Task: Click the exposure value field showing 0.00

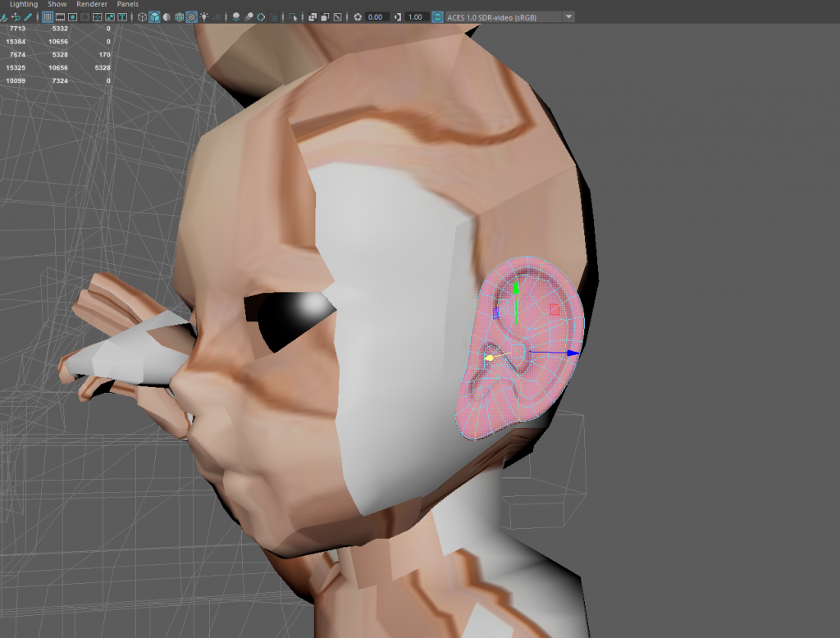Action: pos(377,16)
